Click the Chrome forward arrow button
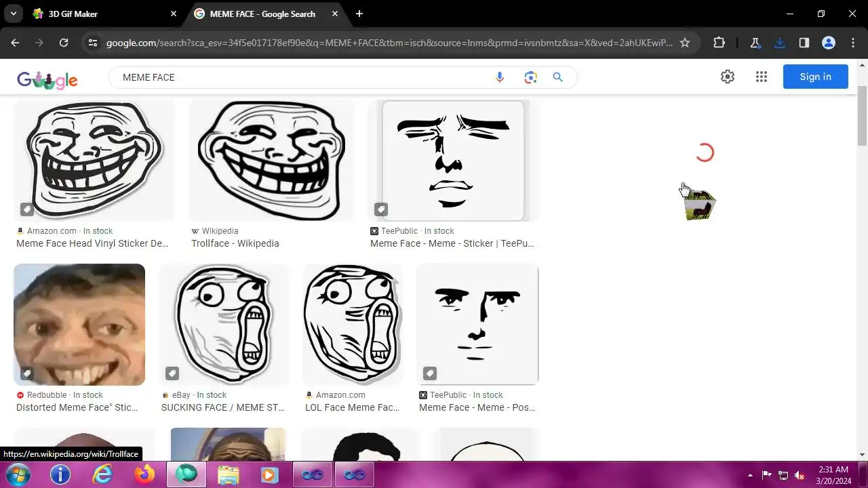The height and width of the screenshot is (488, 868). (39, 43)
